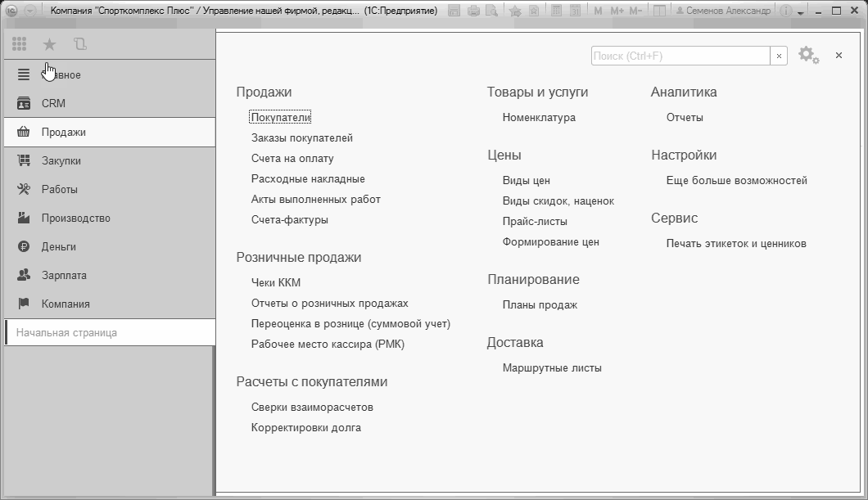The image size is (868, 500).
Task: Open the navigation settings gear icon
Action: pyautogui.click(x=808, y=56)
